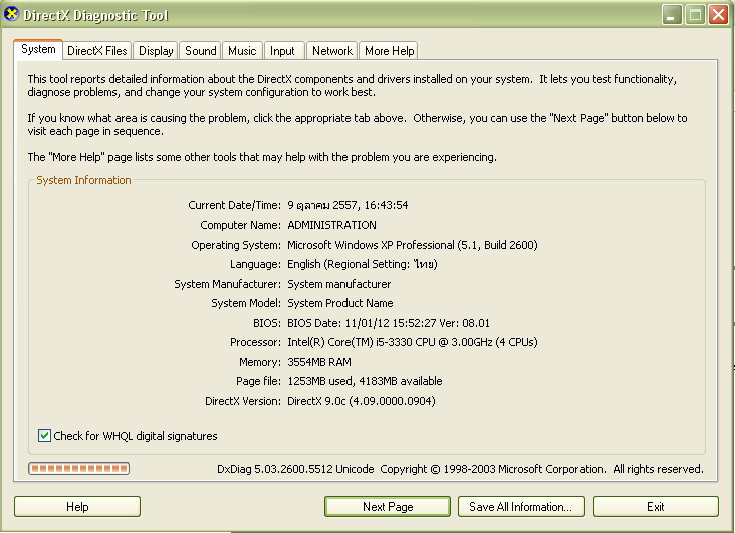Click the DirectX icon in the title bar

[x=12, y=15]
